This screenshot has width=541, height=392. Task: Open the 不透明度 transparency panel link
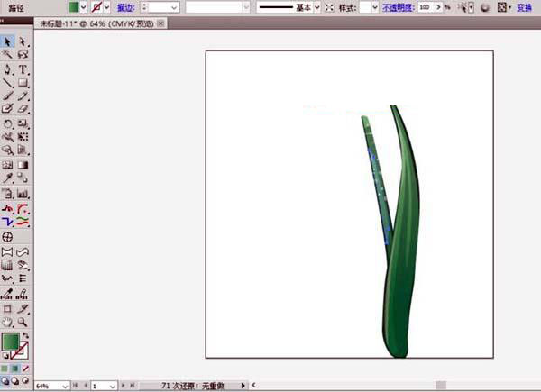pyautogui.click(x=399, y=7)
